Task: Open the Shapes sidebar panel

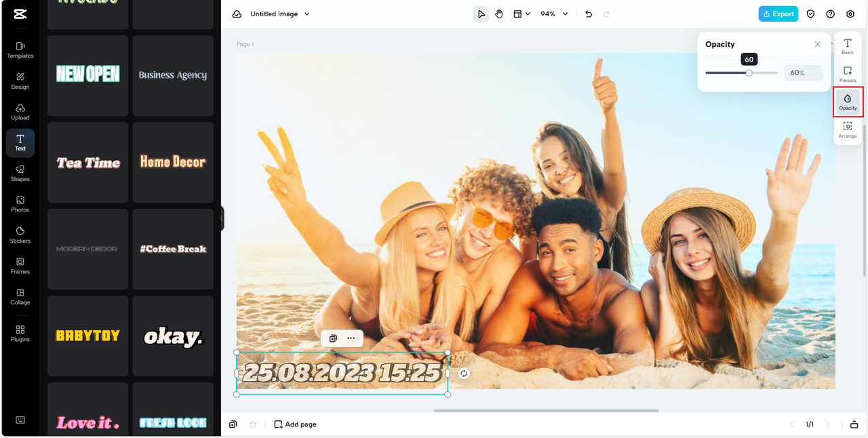Action: click(20, 174)
